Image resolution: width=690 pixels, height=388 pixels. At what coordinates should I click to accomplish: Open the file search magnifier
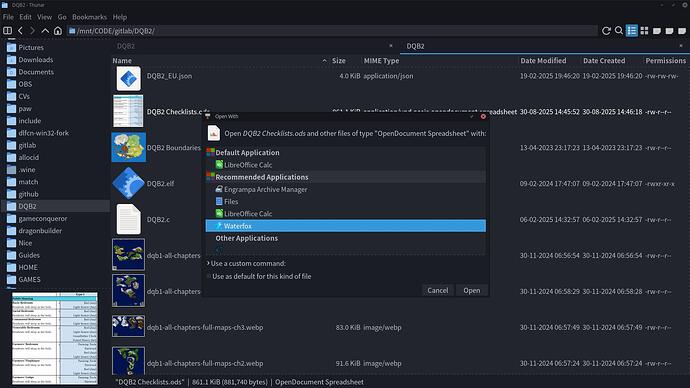619,30
